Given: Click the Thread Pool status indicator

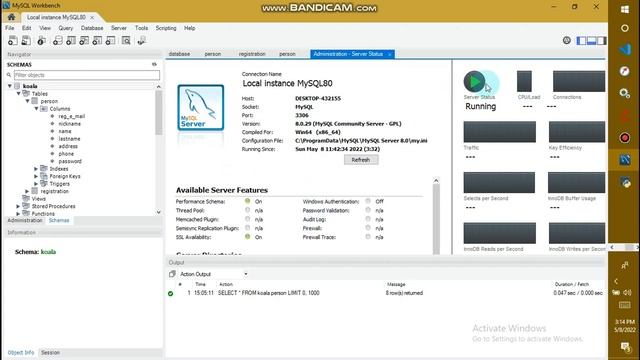Looking at the screenshot, I should click(247, 210).
